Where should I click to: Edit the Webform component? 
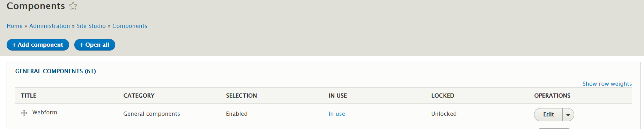[x=548, y=115]
